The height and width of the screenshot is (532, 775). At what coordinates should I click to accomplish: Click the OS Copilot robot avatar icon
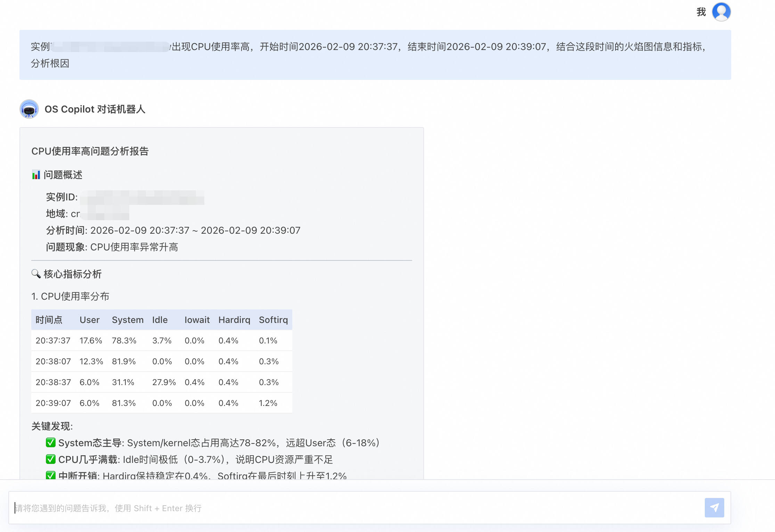pos(29,109)
